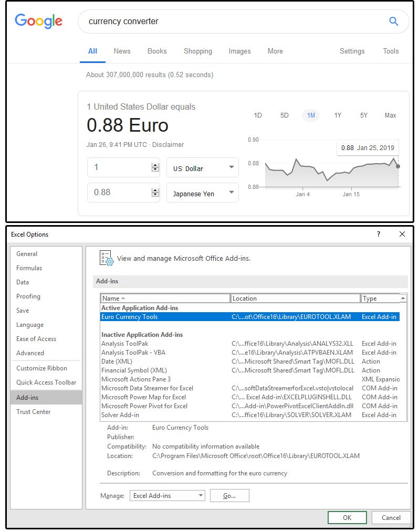Open the Language options category

(46, 325)
